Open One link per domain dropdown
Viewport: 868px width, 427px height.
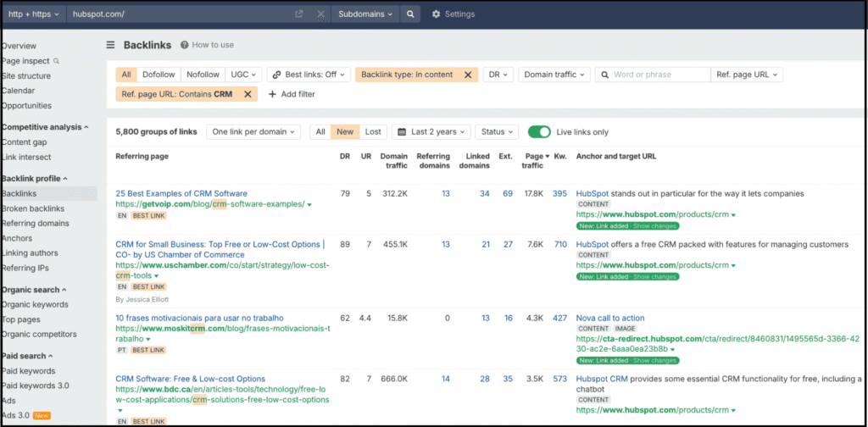[253, 131]
